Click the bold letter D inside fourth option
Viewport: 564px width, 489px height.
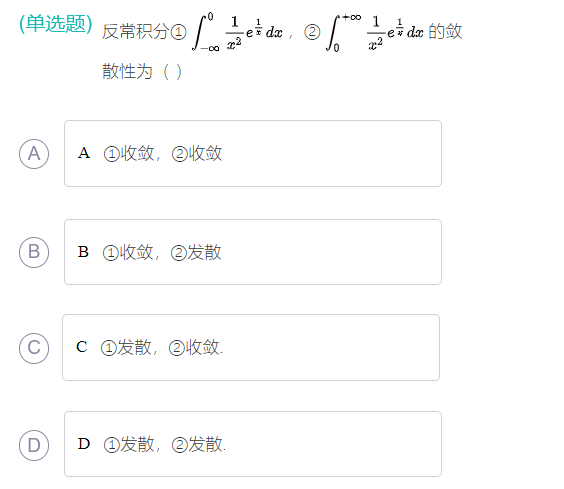pyautogui.click(x=84, y=444)
